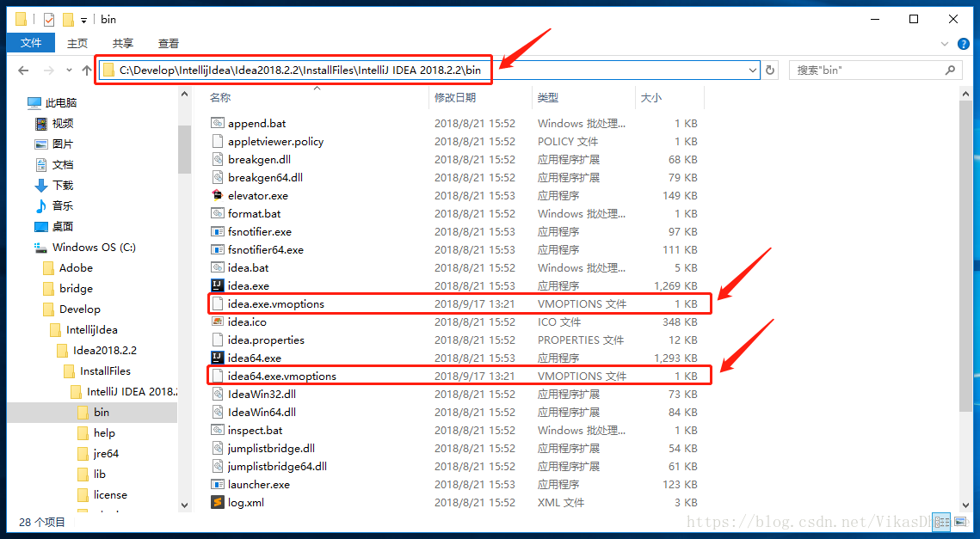The image size is (980, 539).
Task: Select the idea.exe IntelliJ icon
Action: (x=218, y=285)
